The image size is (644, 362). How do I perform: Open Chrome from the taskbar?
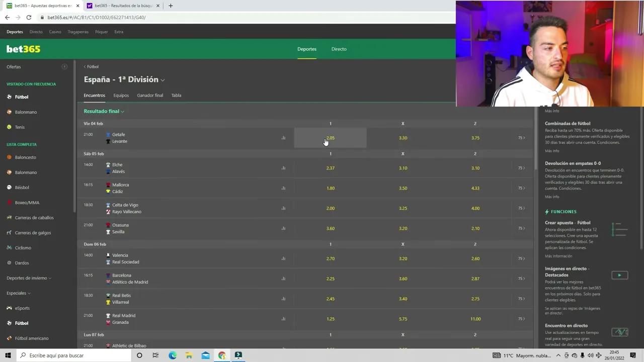(222, 355)
